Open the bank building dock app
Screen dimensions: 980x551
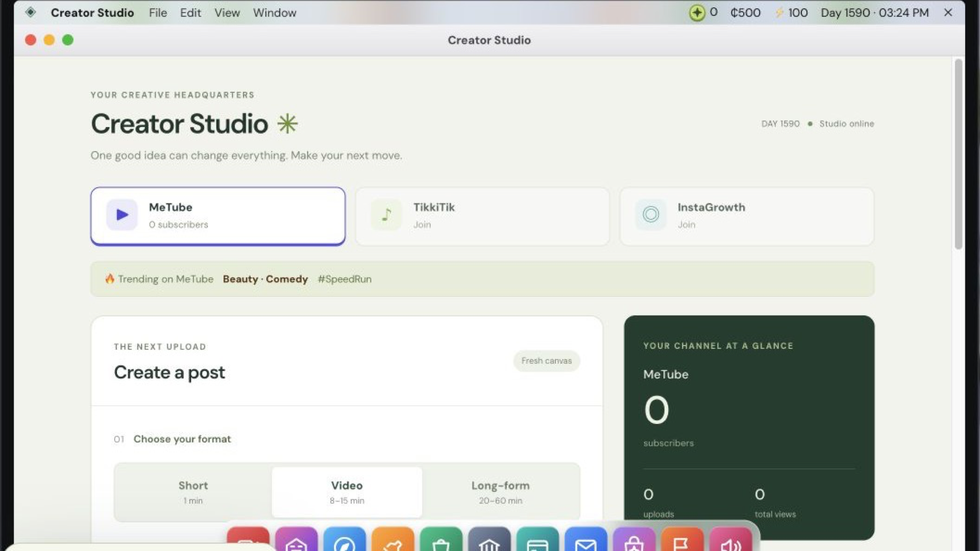coord(489,540)
